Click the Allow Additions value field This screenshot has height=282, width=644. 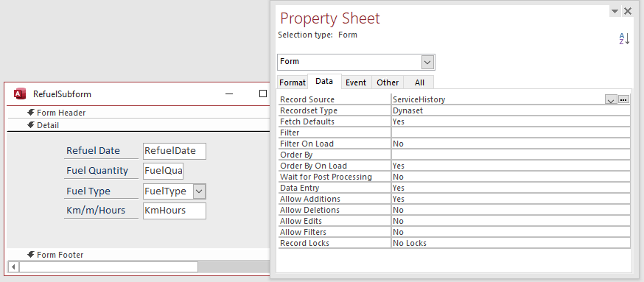point(511,199)
